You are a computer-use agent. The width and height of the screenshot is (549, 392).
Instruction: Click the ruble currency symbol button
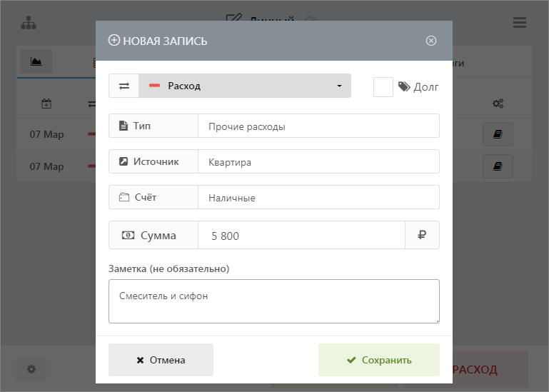(422, 235)
